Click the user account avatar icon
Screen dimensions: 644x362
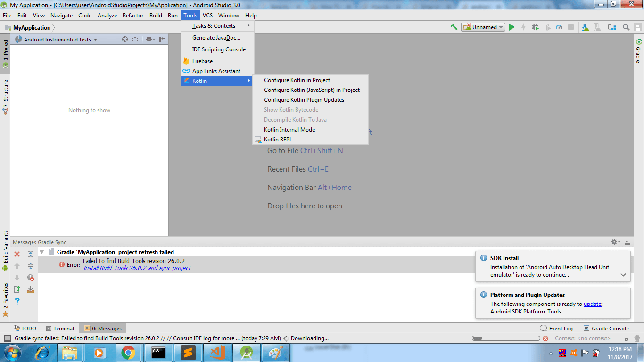click(x=638, y=27)
